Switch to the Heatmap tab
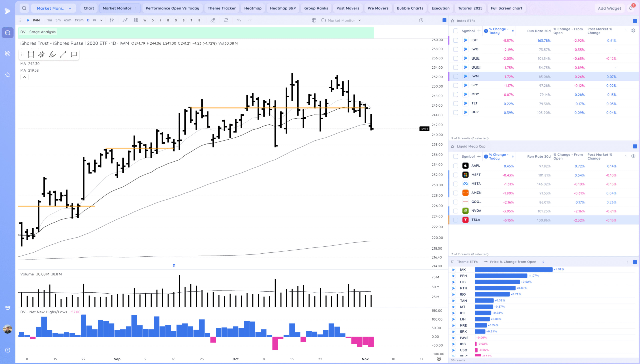The width and height of the screenshot is (640, 364). [252, 8]
